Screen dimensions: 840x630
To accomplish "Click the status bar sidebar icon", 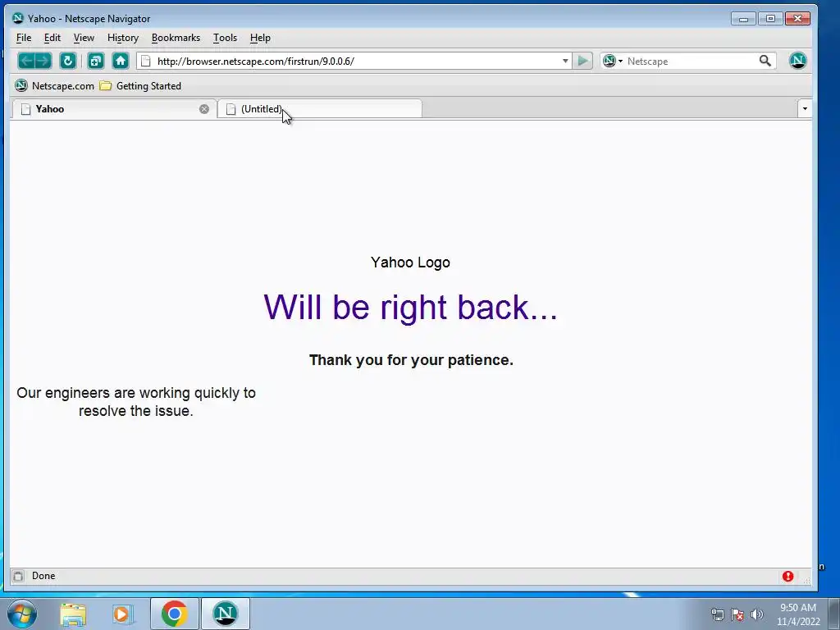I will pyautogui.click(x=18, y=576).
